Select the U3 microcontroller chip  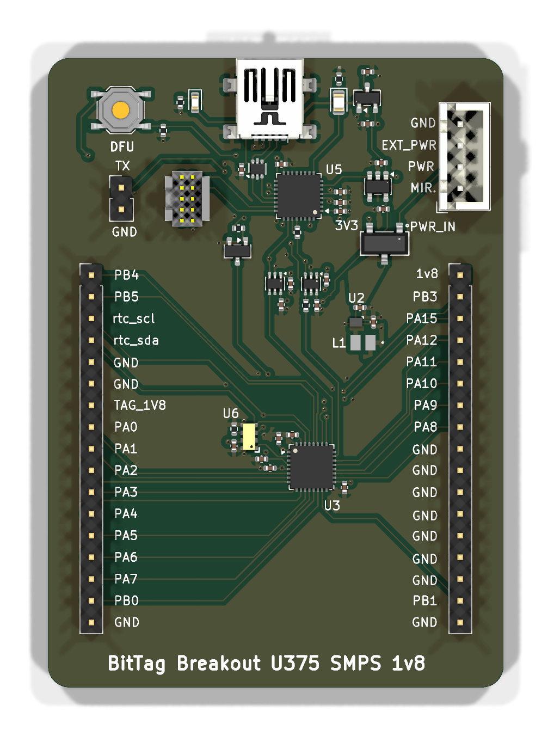click(311, 467)
